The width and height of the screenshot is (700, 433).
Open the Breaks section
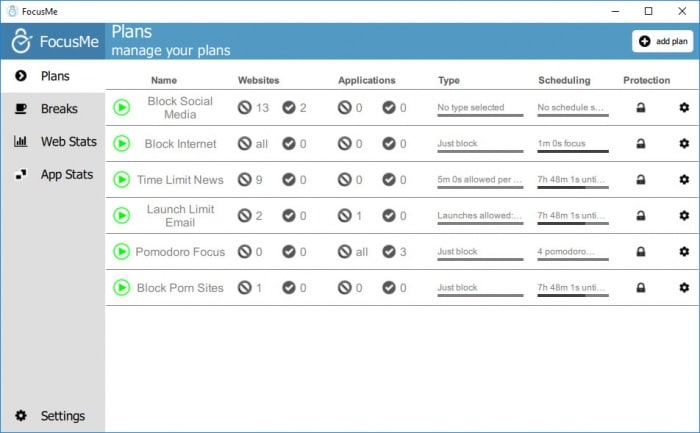53,109
